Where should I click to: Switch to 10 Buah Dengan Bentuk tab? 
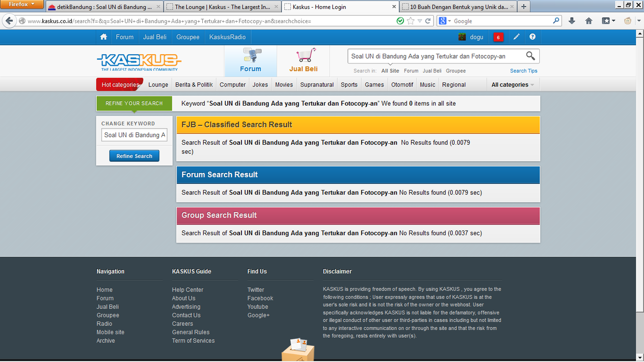458,7
